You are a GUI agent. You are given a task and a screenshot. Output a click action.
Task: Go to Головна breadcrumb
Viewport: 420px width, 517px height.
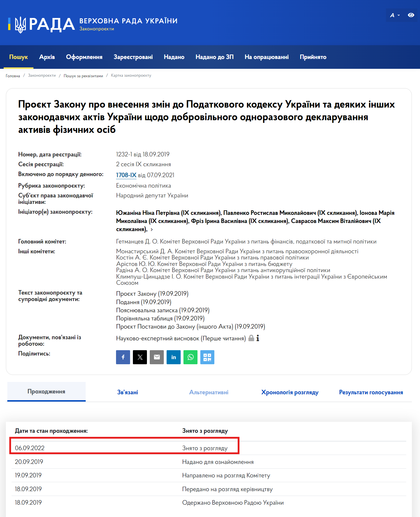pyautogui.click(x=13, y=76)
